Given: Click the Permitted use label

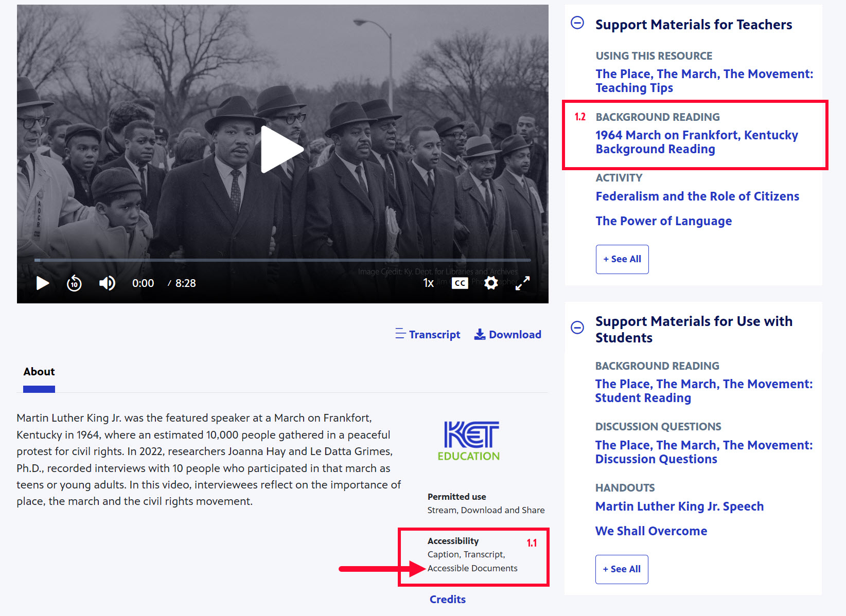Looking at the screenshot, I should pyautogui.click(x=456, y=497).
